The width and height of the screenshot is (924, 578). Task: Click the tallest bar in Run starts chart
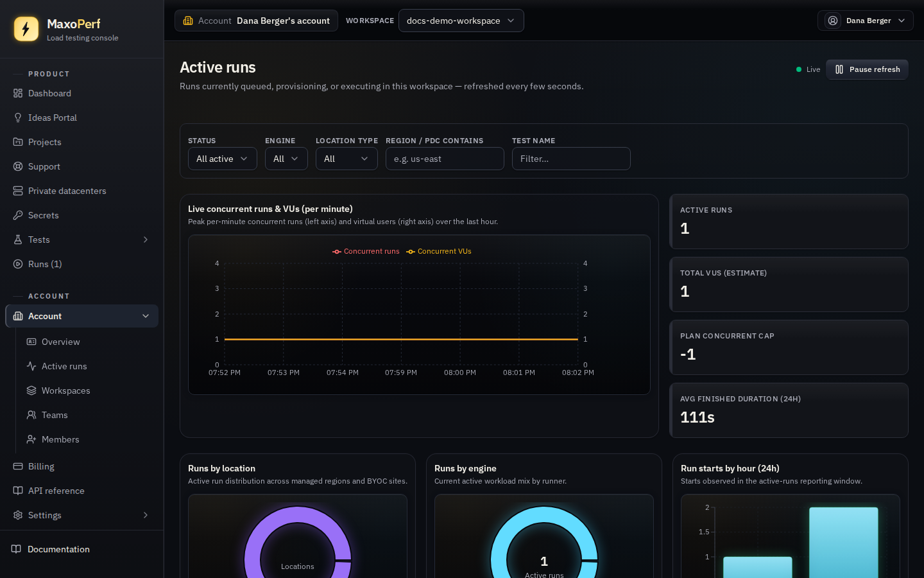click(x=843, y=543)
